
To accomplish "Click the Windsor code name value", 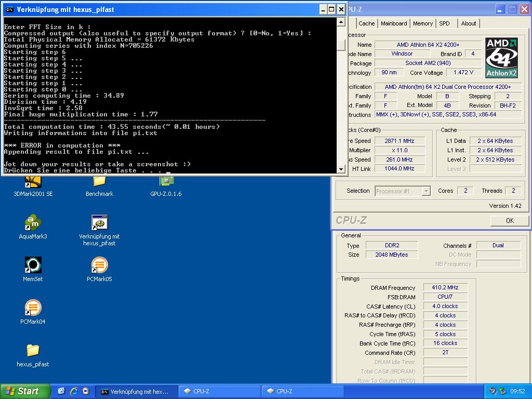I will (402, 54).
